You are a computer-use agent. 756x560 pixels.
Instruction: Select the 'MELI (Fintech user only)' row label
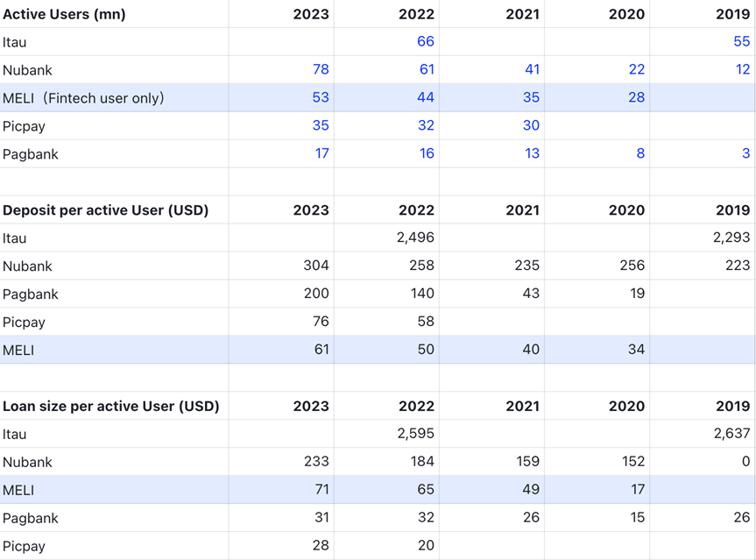coord(83,98)
